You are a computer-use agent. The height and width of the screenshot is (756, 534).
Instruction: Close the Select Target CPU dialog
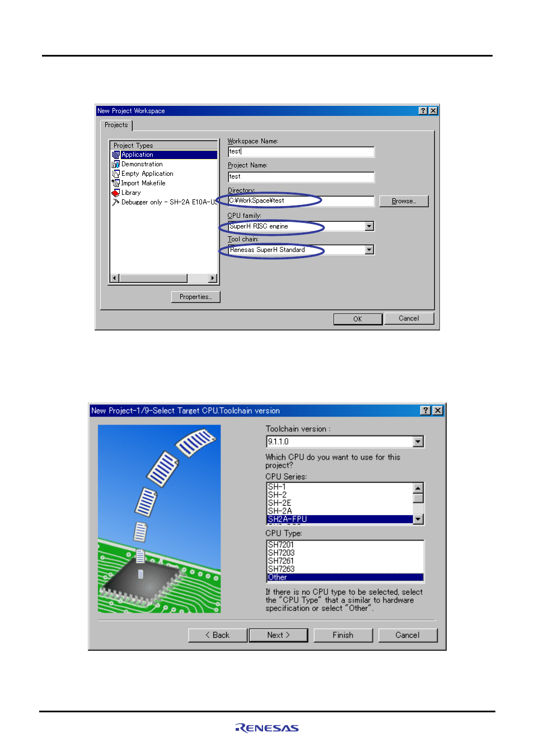(x=438, y=410)
